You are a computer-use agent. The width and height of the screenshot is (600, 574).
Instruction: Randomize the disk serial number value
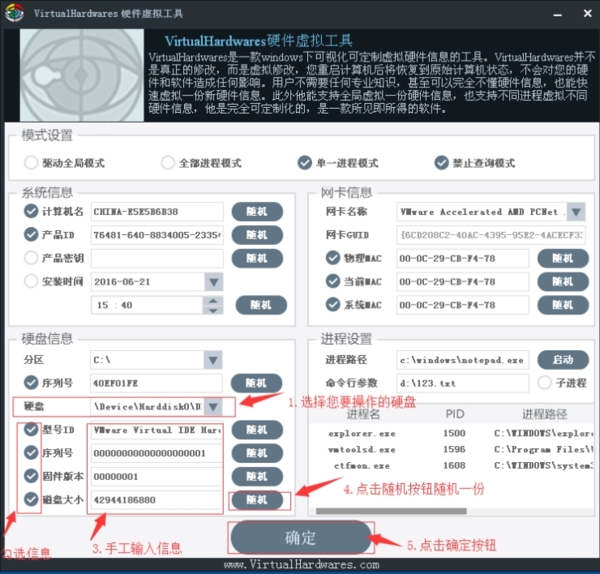click(x=257, y=453)
